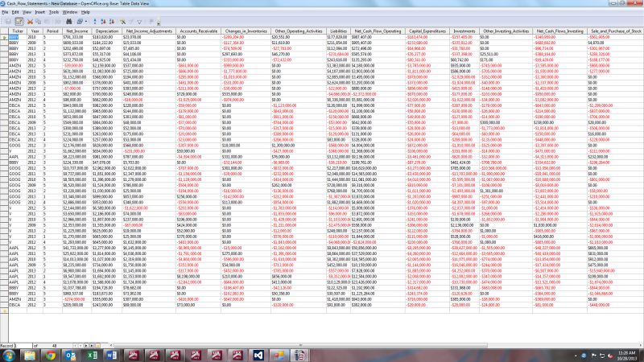Click the Save current record icon
Image resolution: width=644 pixels, height=362 pixels.
click(x=8, y=22)
